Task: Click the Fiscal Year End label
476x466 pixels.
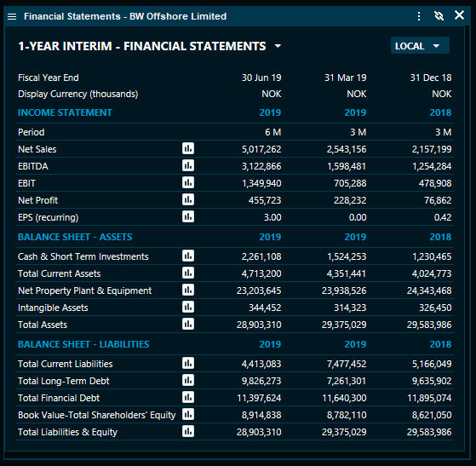Action: click(49, 78)
